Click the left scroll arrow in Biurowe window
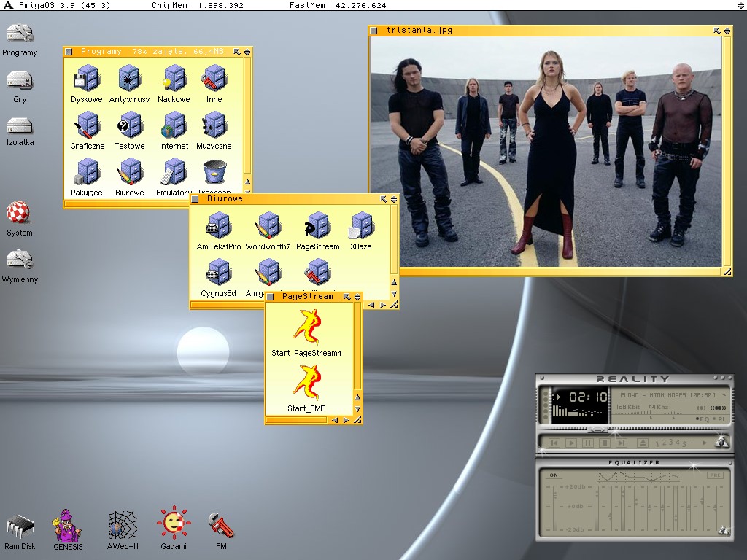The height and width of the screenshot is (560, 747). pos(371,305)
